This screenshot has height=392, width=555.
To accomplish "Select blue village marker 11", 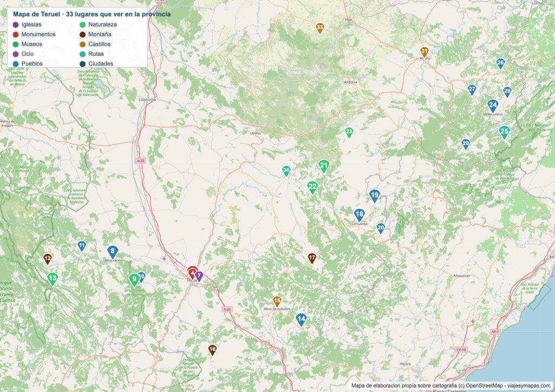I will pos(82,246).
